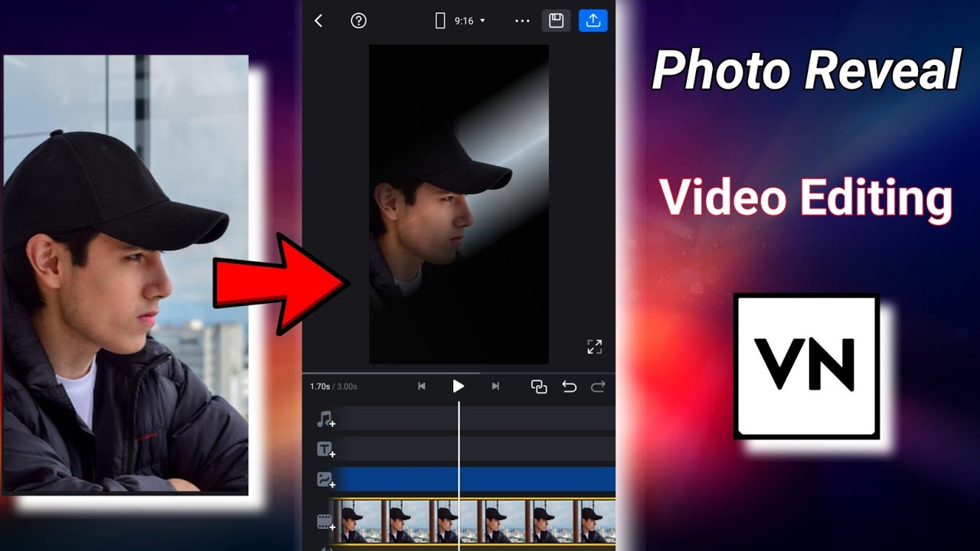
Task: Open the 9:16 aspect ratio dropdown
Action: pos(460,21)
